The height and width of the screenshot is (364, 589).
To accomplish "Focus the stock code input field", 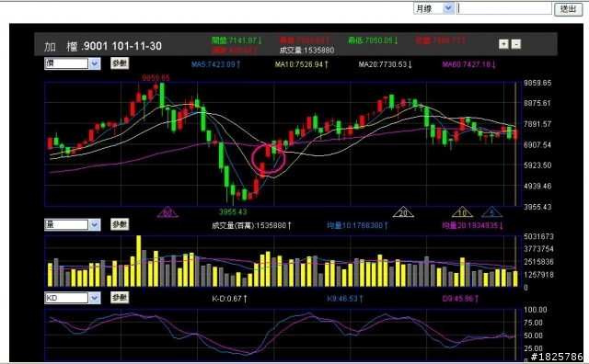I will pos(504,8).
